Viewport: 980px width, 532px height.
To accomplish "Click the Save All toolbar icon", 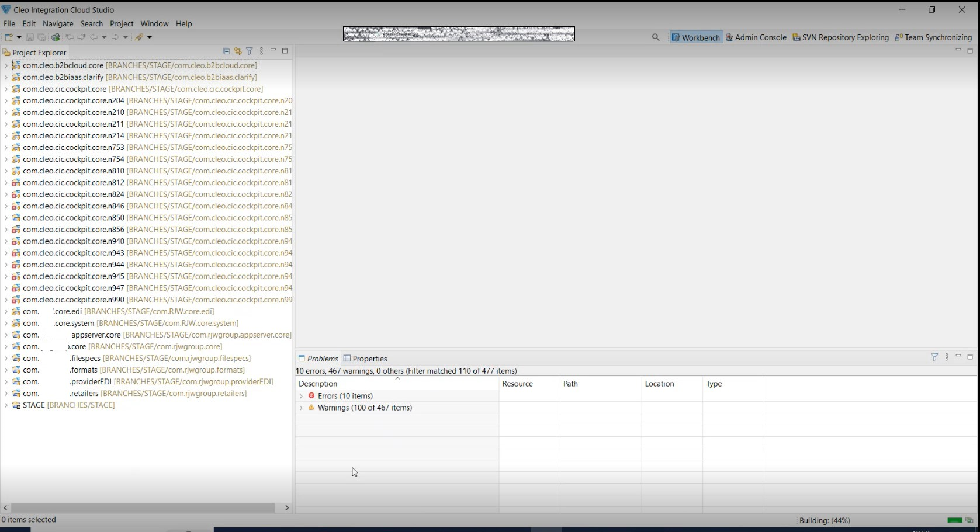I will coord(41,37).
